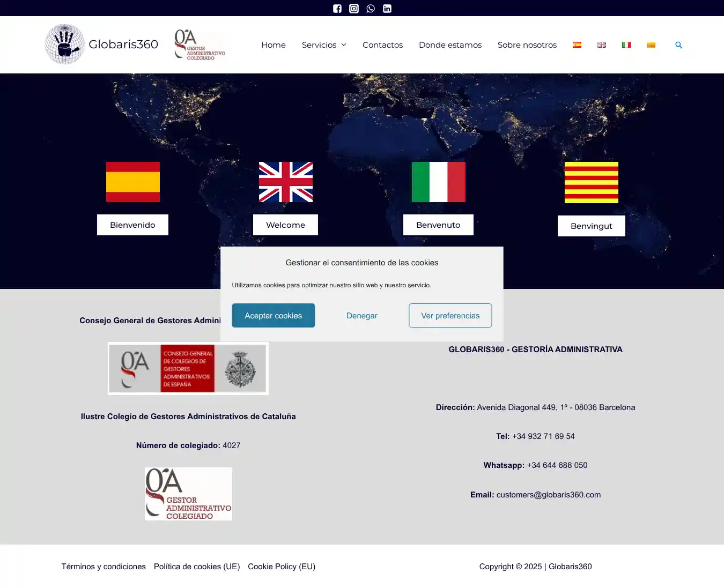This screenshot has width=724, height=588.
Task: Click the search magnifier icon
Action: (x=678, y=45)
